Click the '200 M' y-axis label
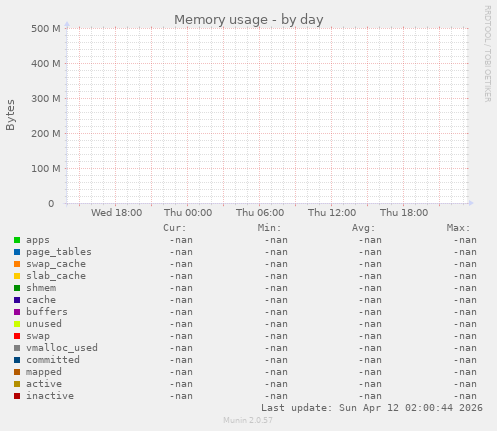Viewport: 497px width, 431px height. (46, 134)
